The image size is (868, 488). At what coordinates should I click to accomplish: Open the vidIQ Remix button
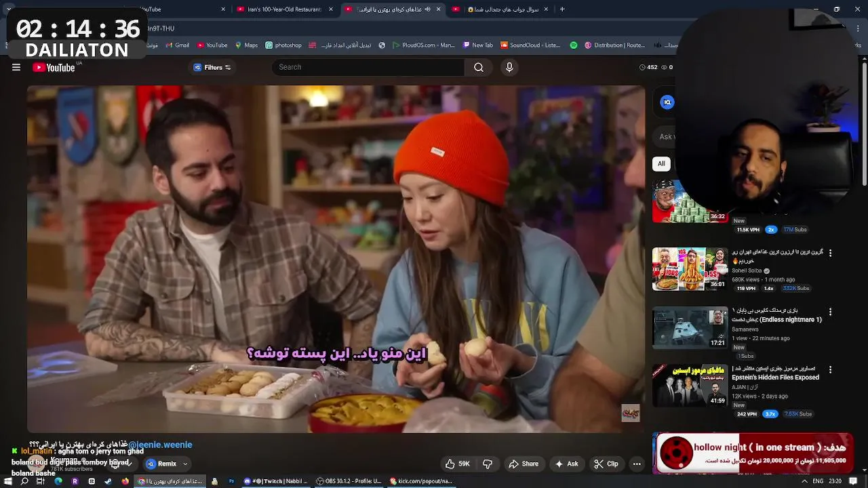tap(161, 464)
